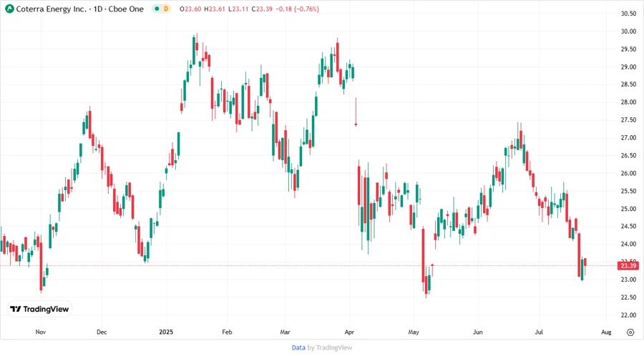Click the change value −0.18 (−0.76%)
Image resolution: width=644 pixels, height=356 pixels.
pos(296,9)
